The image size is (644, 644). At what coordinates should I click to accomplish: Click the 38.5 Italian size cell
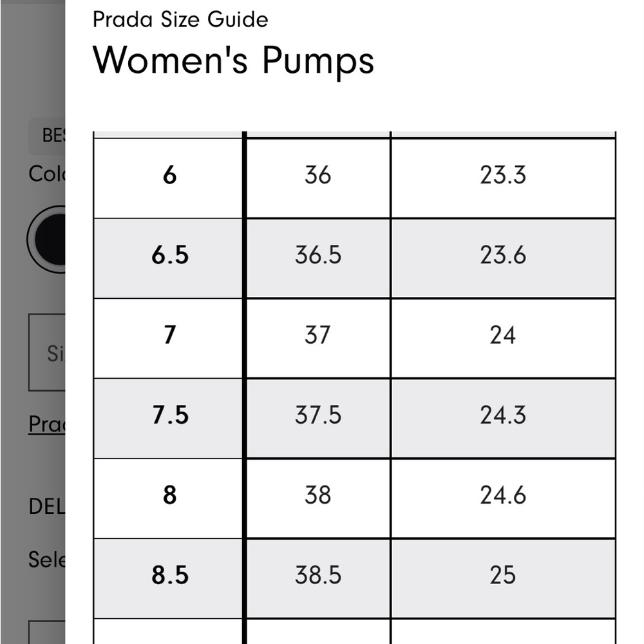[x=318, y=578]
